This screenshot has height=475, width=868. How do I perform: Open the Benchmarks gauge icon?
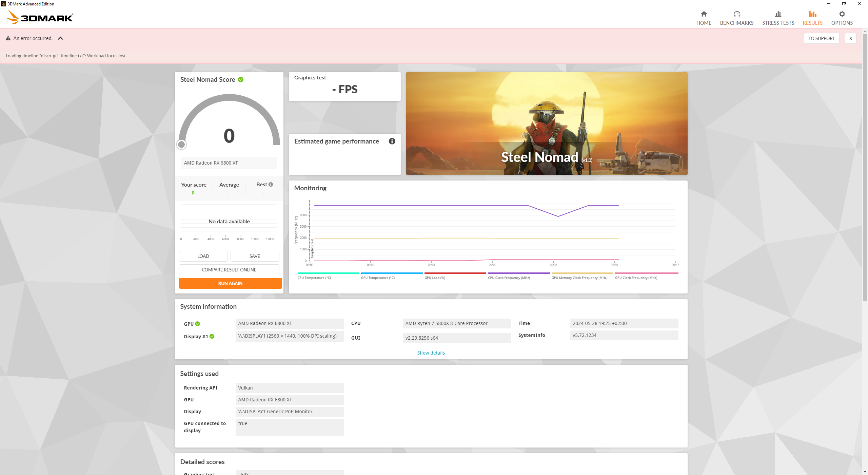point(736,14)
